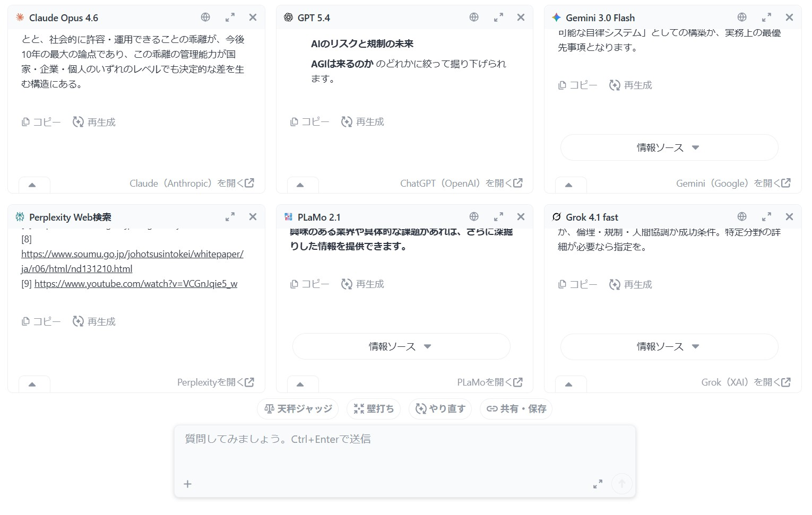
Task: Click the Perplexity logo icon
Action: pos(20,217)
